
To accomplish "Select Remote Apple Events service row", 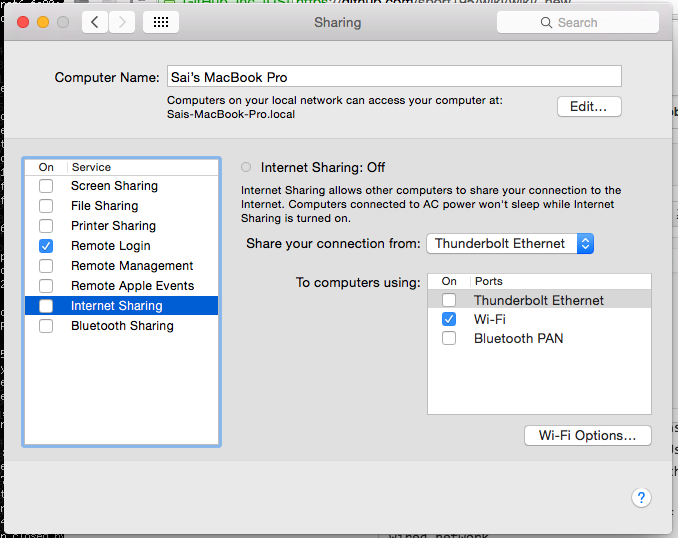I will pos(122,285).
